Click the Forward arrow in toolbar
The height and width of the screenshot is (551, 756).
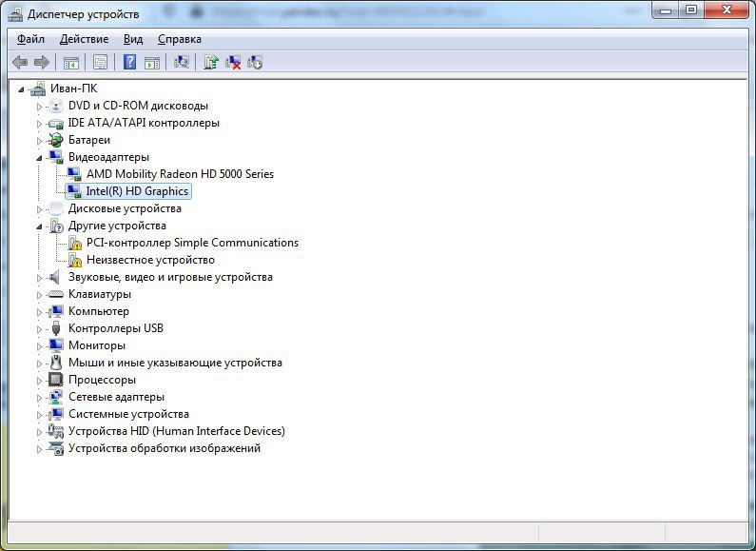pos(42,62)
